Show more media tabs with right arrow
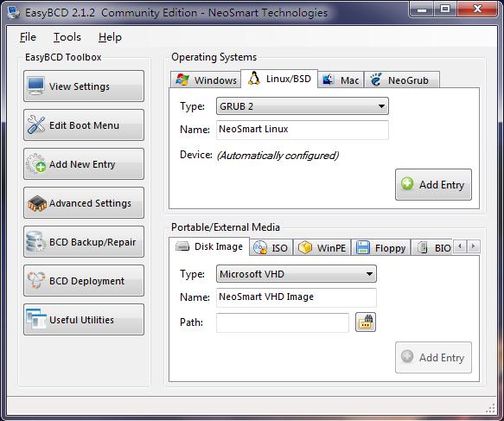Viewport: 504px width, 421px height. (474, 246)
